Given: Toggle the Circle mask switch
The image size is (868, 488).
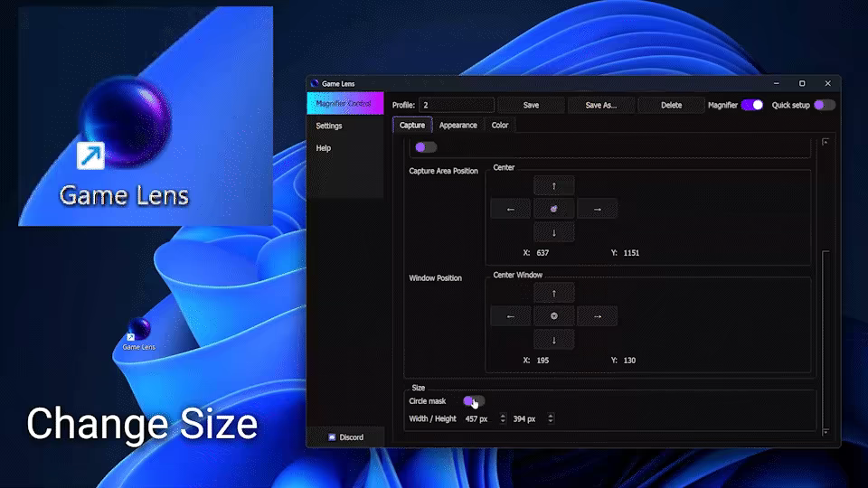Looking at the screenshot, I should pos(473,401).
